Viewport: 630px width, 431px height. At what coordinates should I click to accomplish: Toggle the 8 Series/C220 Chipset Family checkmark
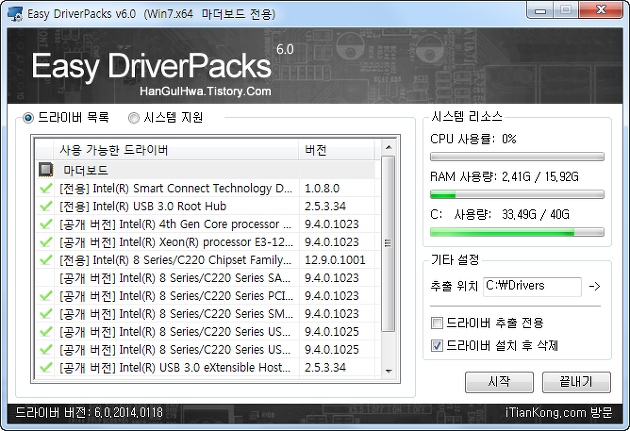pos(46,260)
